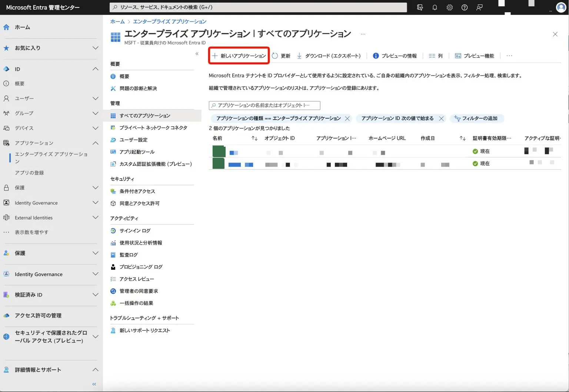Image resolution: width=569 pixels, height=392 pixels.
Task: Open ユーザー設定 menu item
Action: tap(133, 140)
